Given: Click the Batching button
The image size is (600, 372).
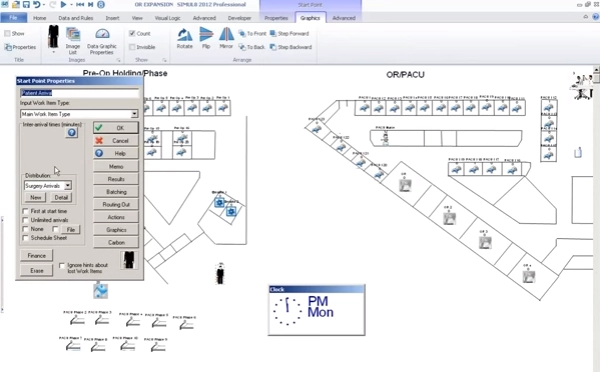Looking at the screenshot, I should point(116,192).
